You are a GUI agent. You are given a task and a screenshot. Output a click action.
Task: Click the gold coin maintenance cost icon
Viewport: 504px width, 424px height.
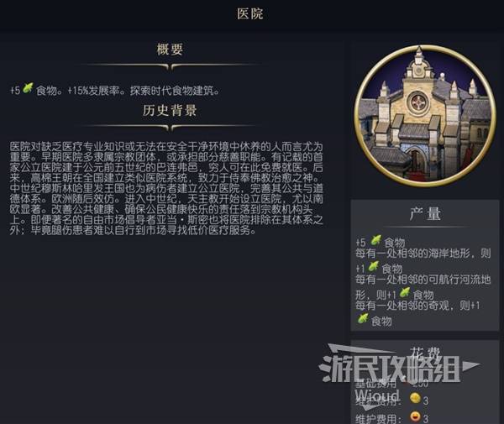(x=415, y=398)
